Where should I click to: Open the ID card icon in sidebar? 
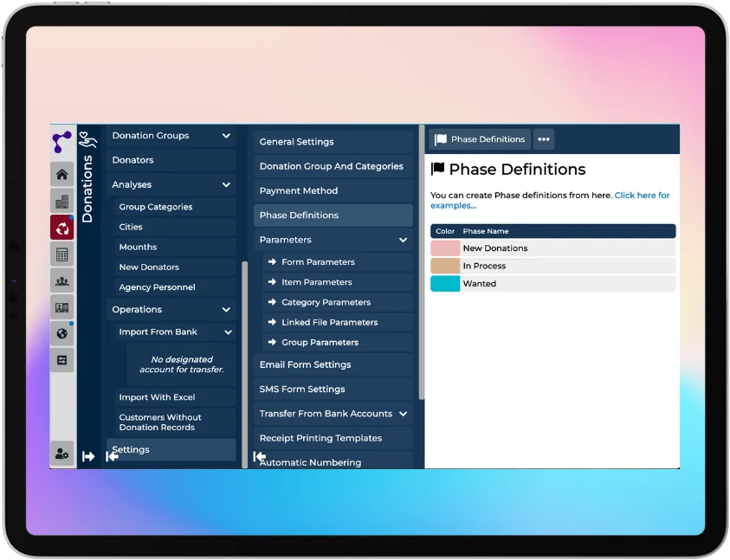pos(61,307)
